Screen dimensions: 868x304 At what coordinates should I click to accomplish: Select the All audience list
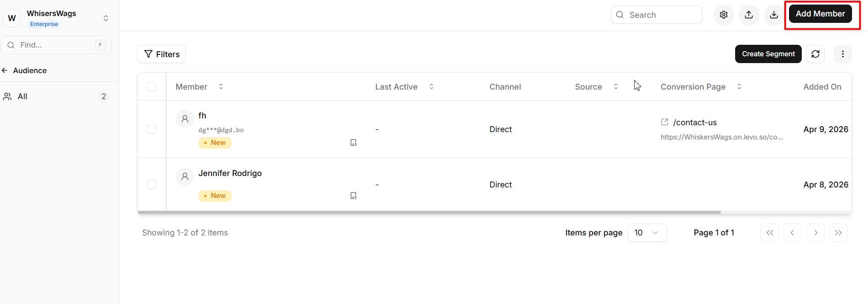pyautogui.click(x=22, y=96)
